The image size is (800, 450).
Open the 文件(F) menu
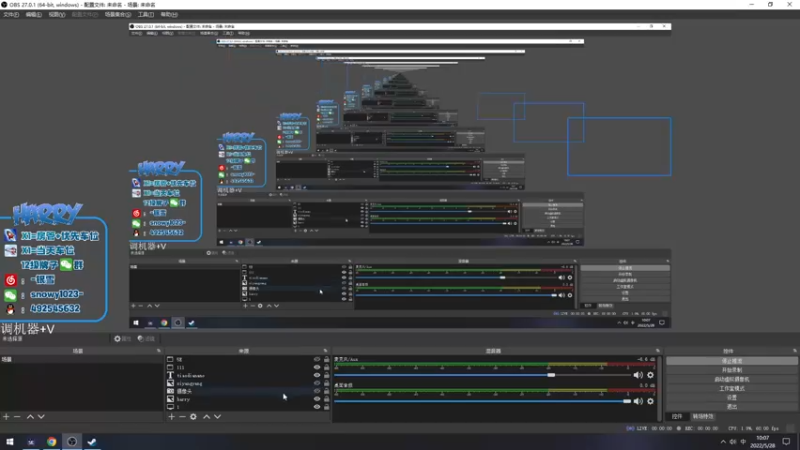(11, 15)
